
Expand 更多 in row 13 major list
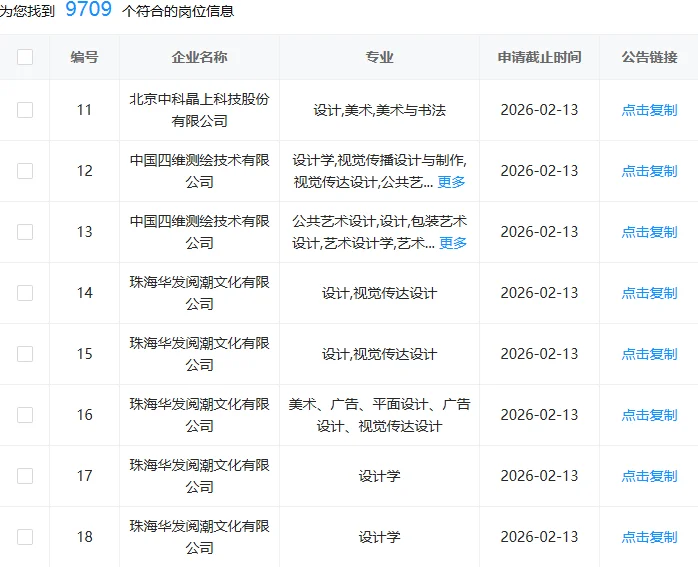coord(453,243)
